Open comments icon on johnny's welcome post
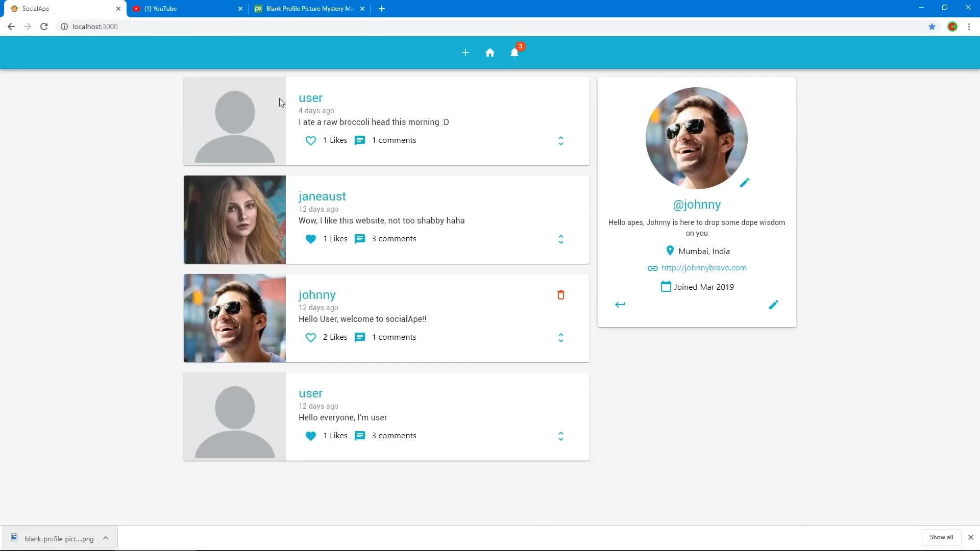The width and height of the screenshot is (980, 551). tap(360, 337)
